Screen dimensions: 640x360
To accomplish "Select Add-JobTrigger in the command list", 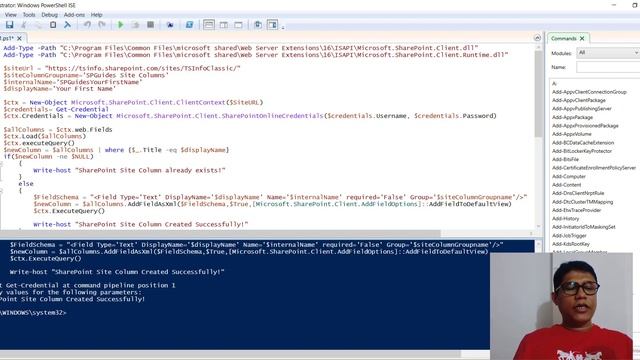I will [569, 236].
